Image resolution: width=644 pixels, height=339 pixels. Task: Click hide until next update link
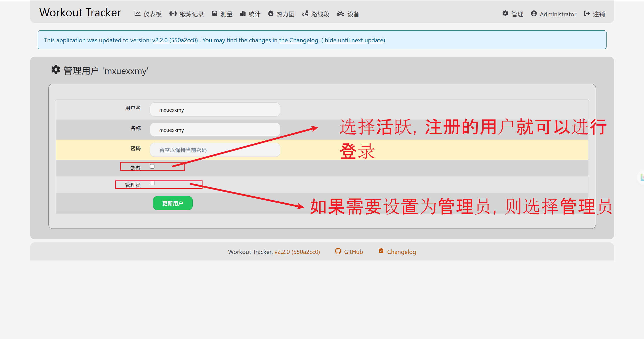click(354, 40)
